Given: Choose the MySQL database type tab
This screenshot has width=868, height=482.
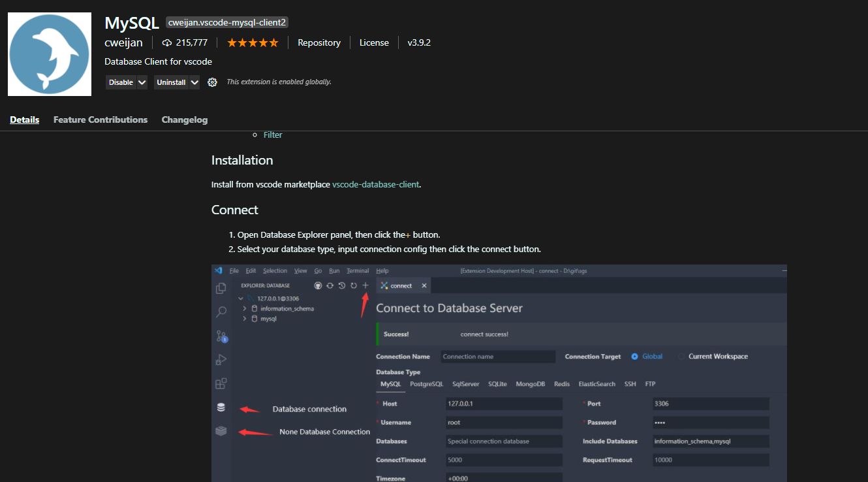Looking at the screenshot, I should tap(390, 384).
